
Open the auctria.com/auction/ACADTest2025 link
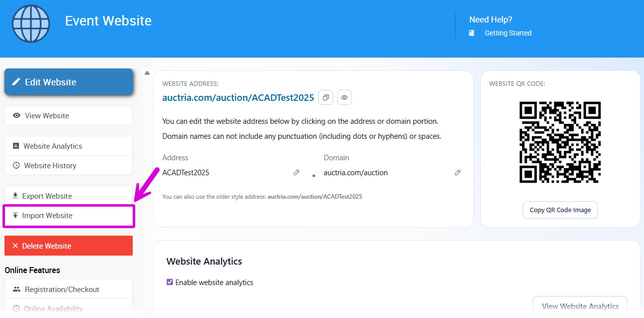(x=238, y=97)
